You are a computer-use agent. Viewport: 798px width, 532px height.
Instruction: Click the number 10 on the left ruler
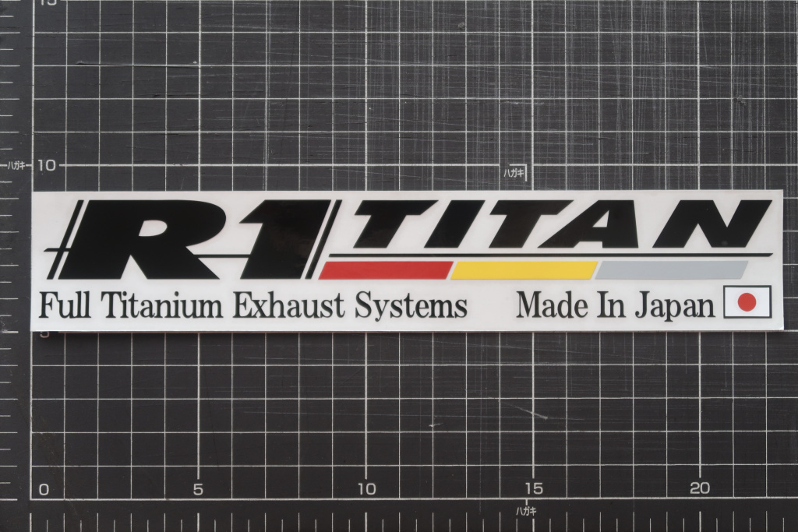coord(48,164)
